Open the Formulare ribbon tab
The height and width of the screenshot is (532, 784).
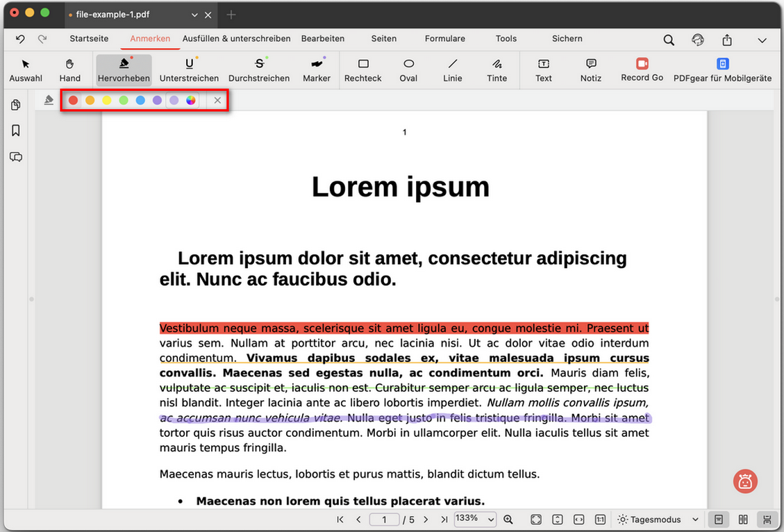tap(444, 39)
